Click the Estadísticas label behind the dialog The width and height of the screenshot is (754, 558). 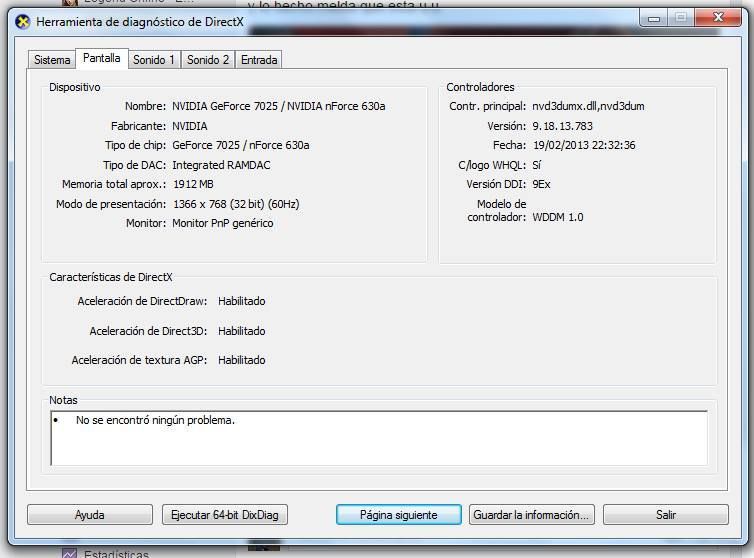coord(116,553)
